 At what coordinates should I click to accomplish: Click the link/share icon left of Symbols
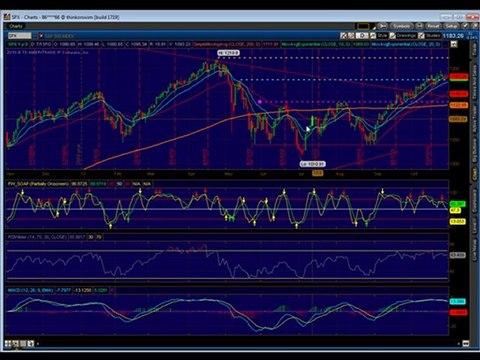coord(382,26)
